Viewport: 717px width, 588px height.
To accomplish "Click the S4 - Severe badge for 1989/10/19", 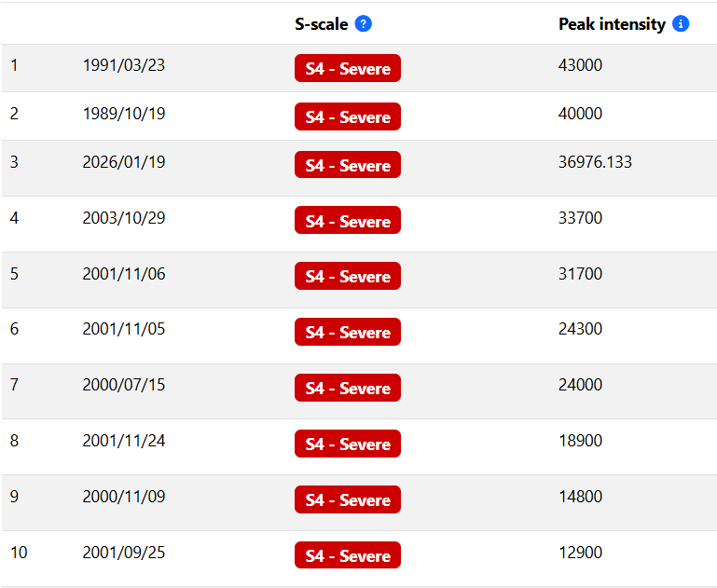I will 348,116.
